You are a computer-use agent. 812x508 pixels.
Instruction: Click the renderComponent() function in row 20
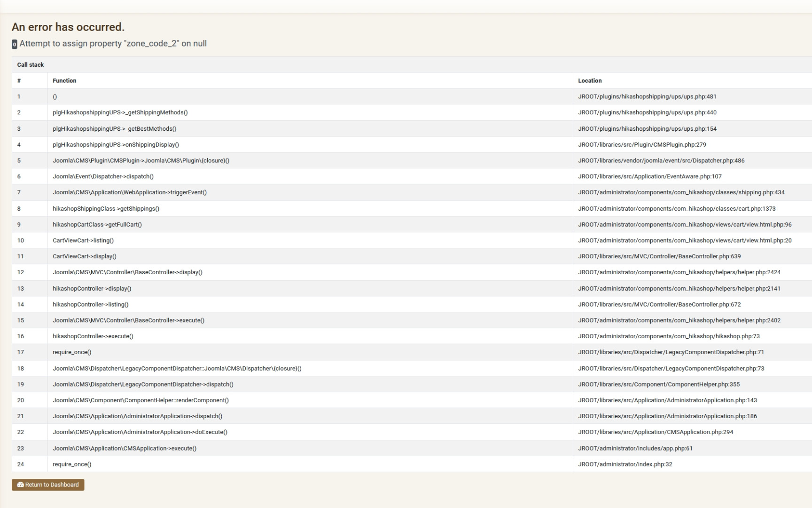tap(141, 400)
